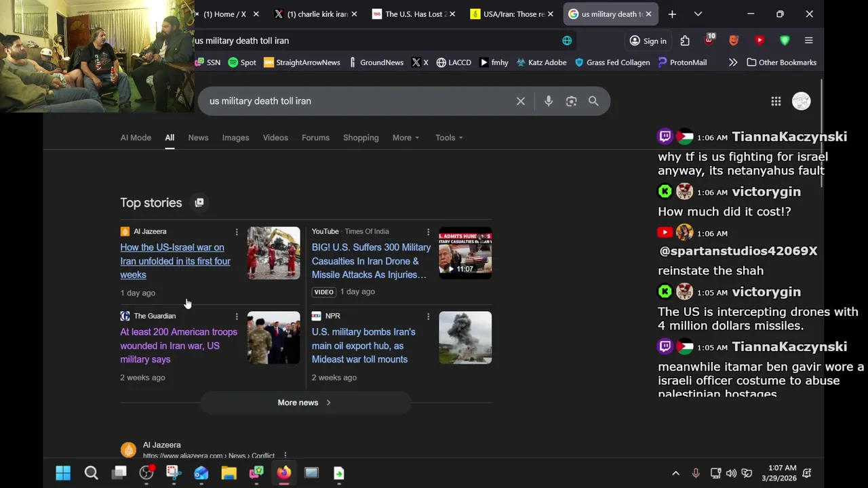Open Windows Start menu
The image size is (868, 488).
[63, 473]
